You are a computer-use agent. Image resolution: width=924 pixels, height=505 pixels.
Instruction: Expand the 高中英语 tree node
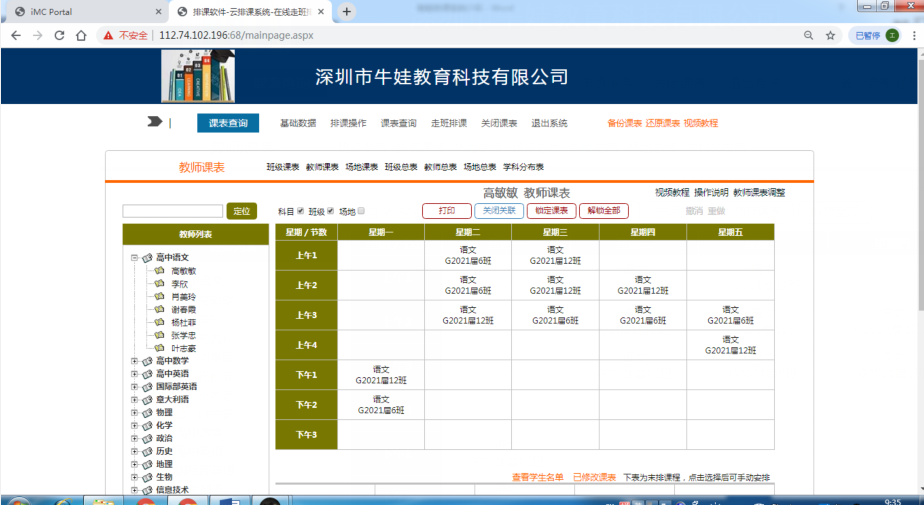tap(134, 374)
